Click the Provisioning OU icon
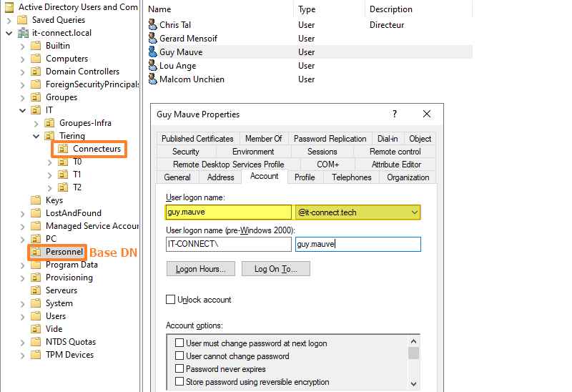572x392 pixels. 36,278
